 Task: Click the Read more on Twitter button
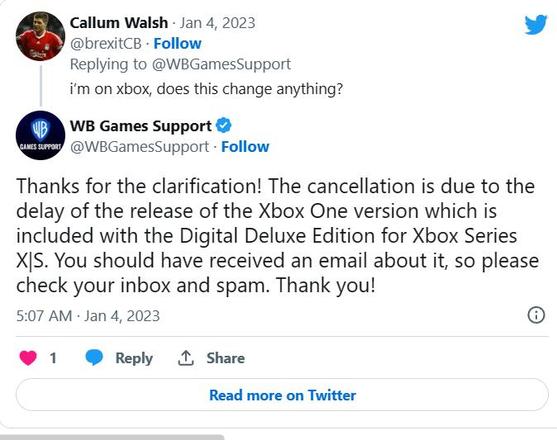pyautogui.click(x=282, y=395)
